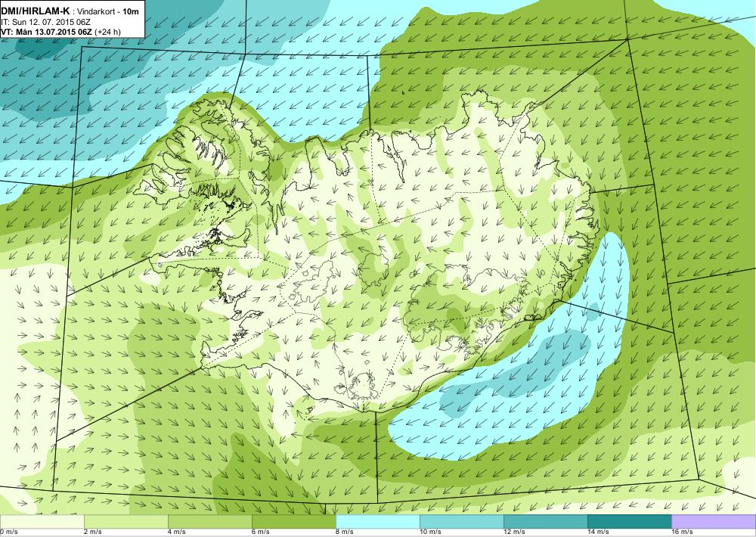The width and height of the screenshot is (756, 537).
Task: Click the "6 m/s" legend label
Action: (x=260, y=532)
